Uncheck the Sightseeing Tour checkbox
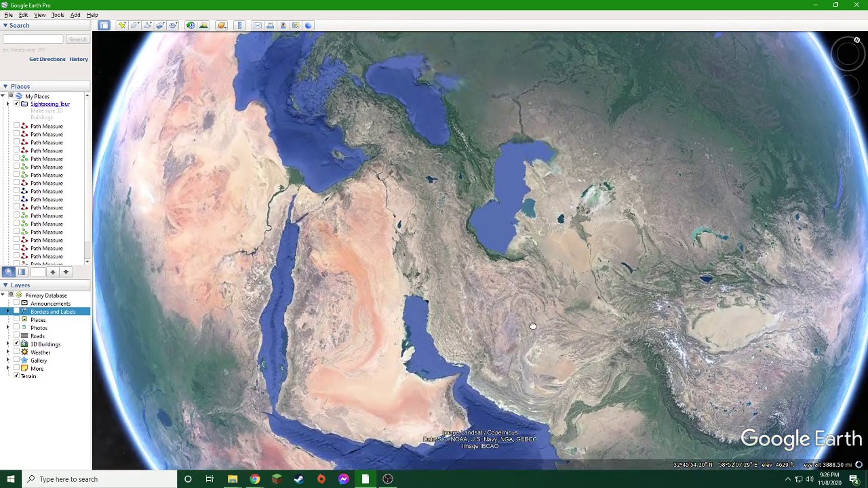Screen dimensions: 868x488 [16, 104]
